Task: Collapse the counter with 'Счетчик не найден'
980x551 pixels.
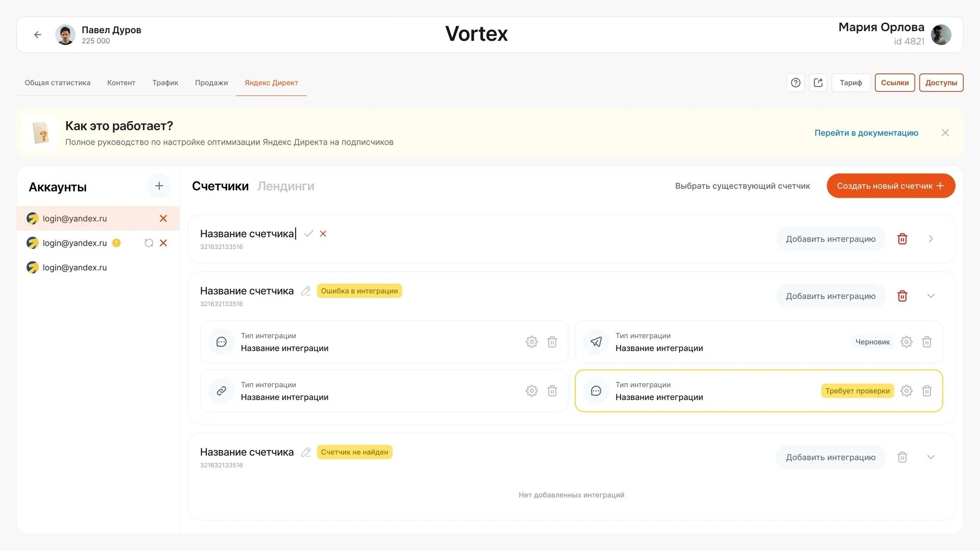Action: tap(931, 457)
